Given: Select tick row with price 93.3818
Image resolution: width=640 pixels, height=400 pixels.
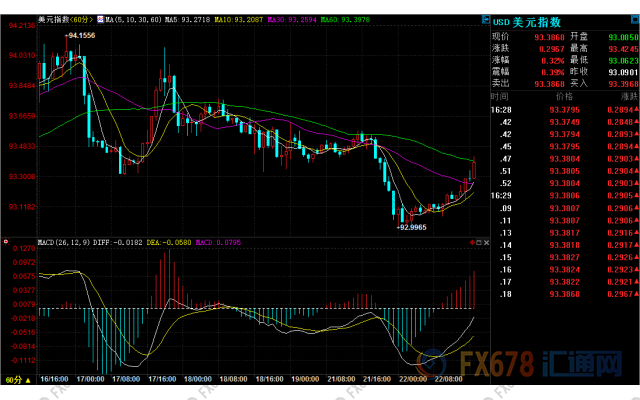Looking at the screenshot, I should 565,245.
